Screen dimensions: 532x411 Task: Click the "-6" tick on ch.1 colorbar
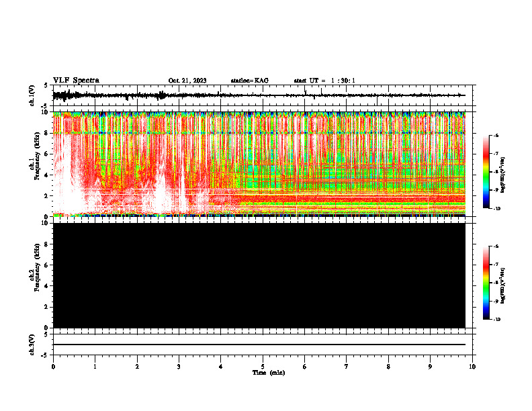(496, 135)
